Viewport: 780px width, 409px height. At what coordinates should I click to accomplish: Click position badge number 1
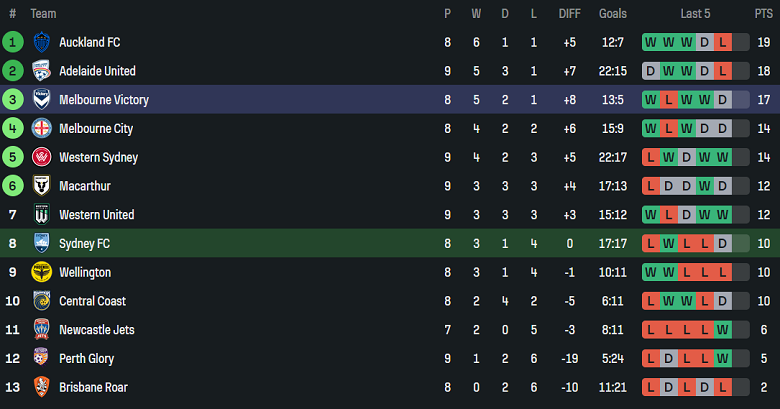tap(13, 42)
